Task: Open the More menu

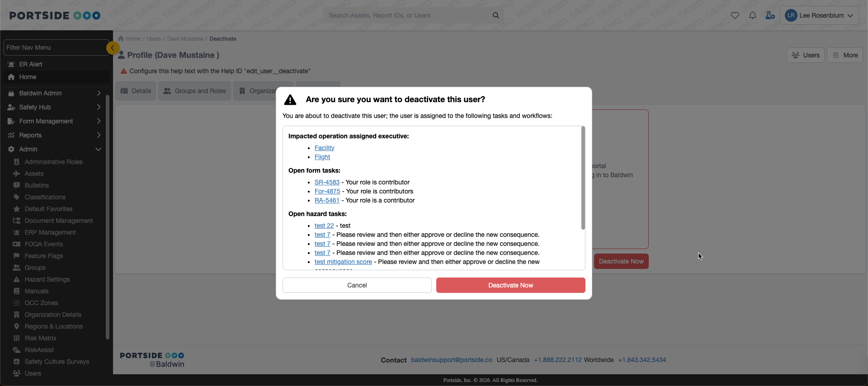Action: [x=844, y=55]
